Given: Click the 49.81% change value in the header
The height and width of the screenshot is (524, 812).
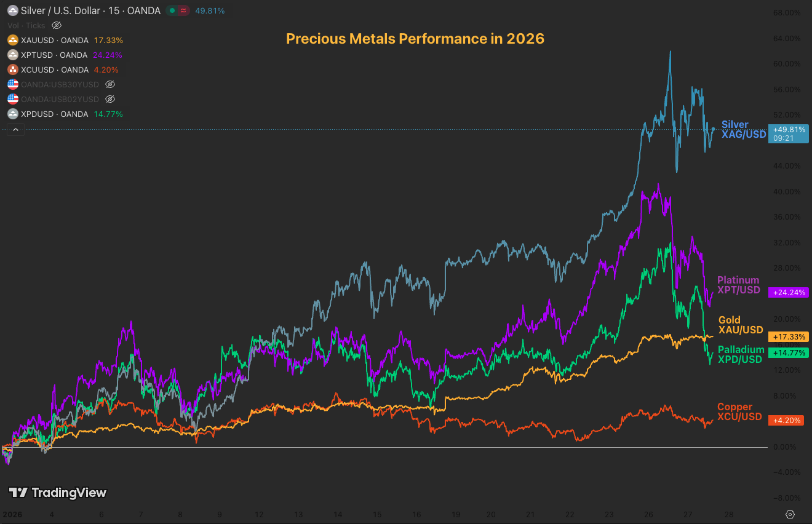Looking at the screenshot, I should tap(210, 10).
